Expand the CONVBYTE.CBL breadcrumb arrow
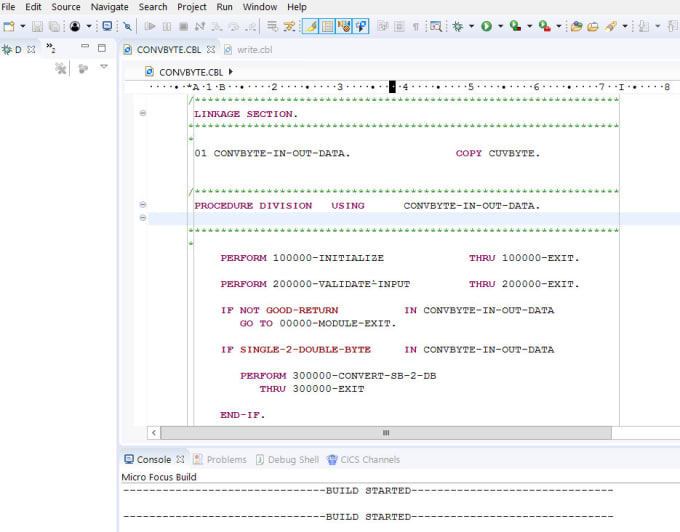The height and width of the screenshot is (532, 680). pos(231,72)
